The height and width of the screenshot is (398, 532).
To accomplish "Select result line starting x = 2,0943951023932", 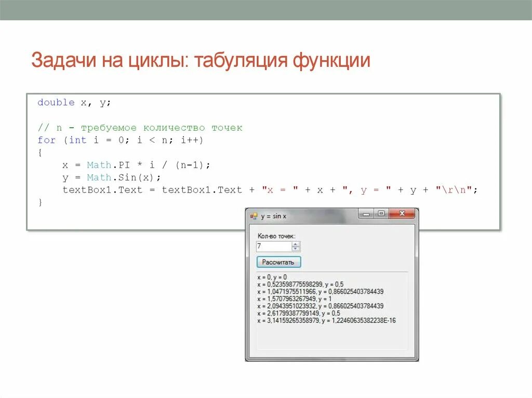I will 320,306.
